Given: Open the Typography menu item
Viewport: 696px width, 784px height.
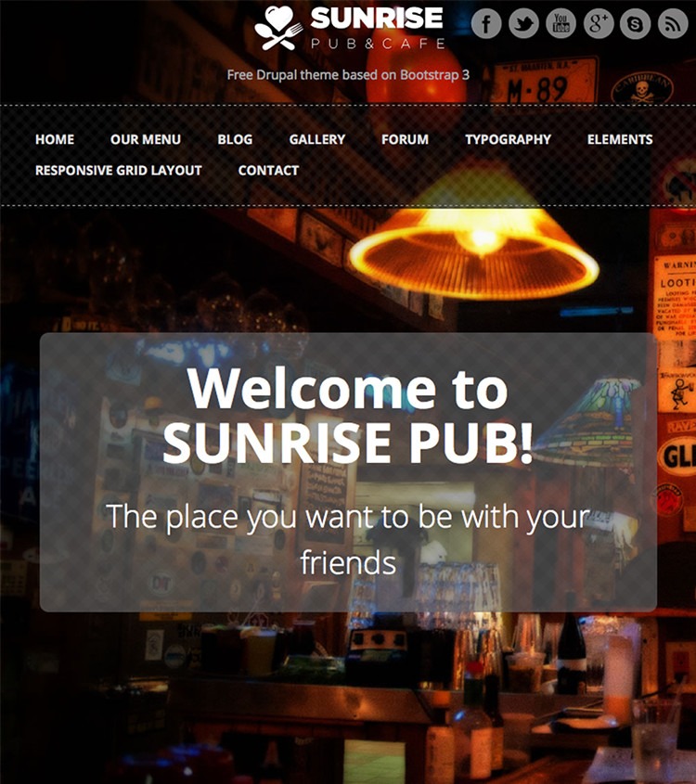Looking at the screenshot, I should click(x=508, y=139).
